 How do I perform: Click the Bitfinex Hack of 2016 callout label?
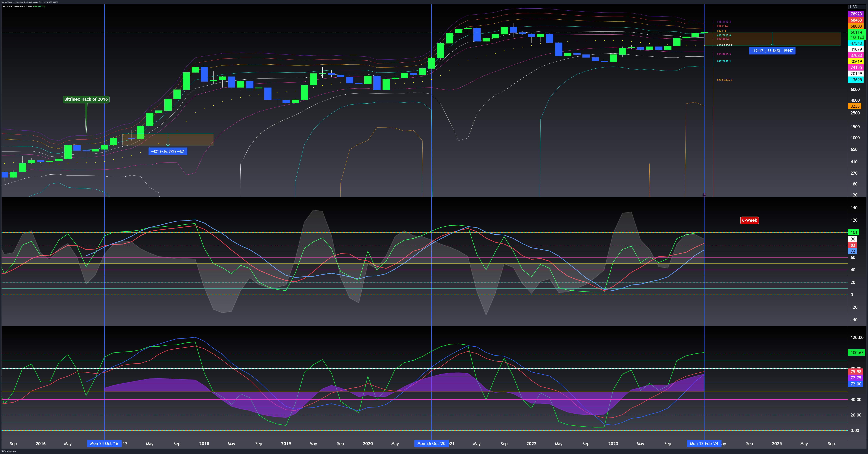tap(86, 99)
